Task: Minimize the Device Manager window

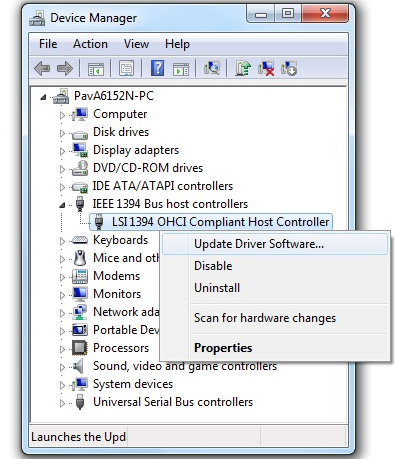Action: click(x=261, y=14)
